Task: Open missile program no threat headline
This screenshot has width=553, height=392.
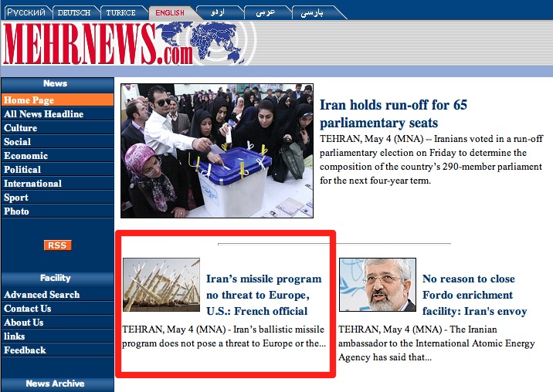Action: [x=264, y=295]
